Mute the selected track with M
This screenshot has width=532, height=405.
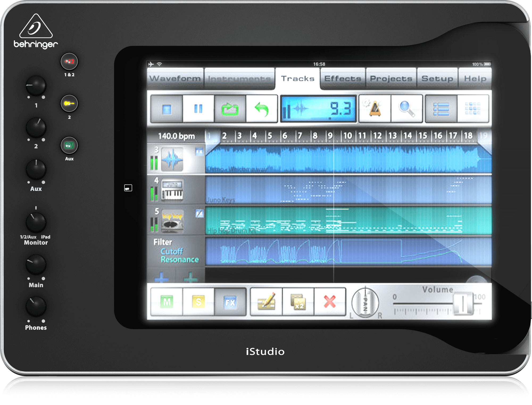[x=167, y=302]
